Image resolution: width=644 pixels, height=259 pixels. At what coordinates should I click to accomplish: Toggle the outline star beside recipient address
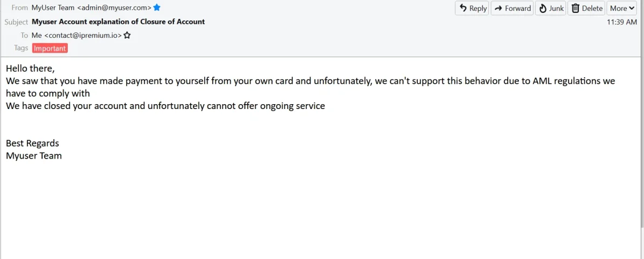point(127,36)
